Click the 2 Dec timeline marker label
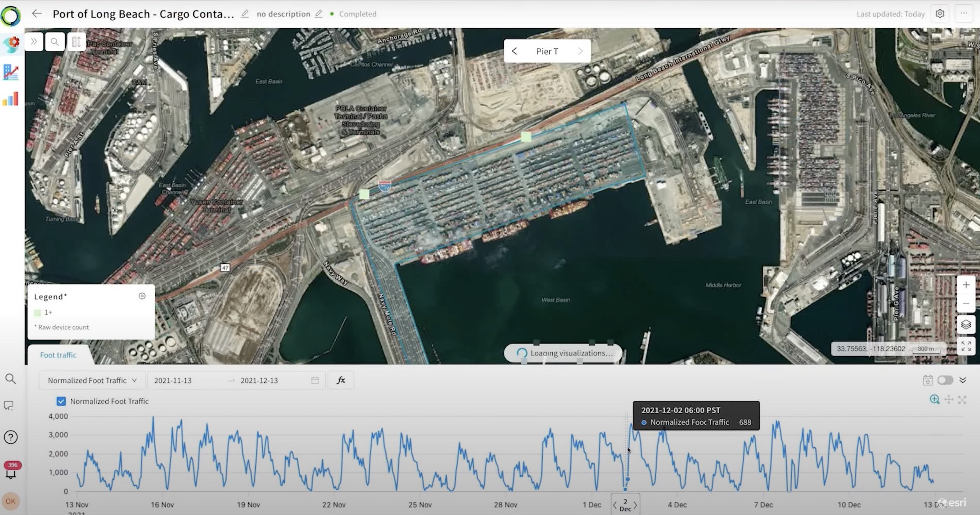The image size is (980, 515). 625,505
